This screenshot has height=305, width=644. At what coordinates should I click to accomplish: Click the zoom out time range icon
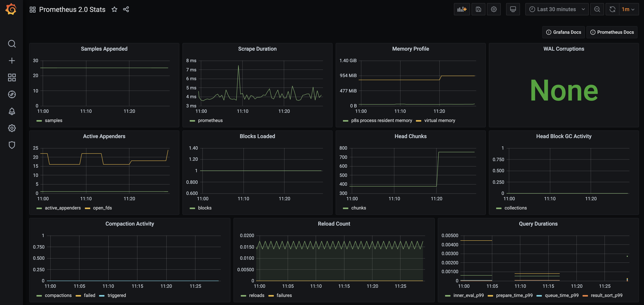(x=597, y=9)
